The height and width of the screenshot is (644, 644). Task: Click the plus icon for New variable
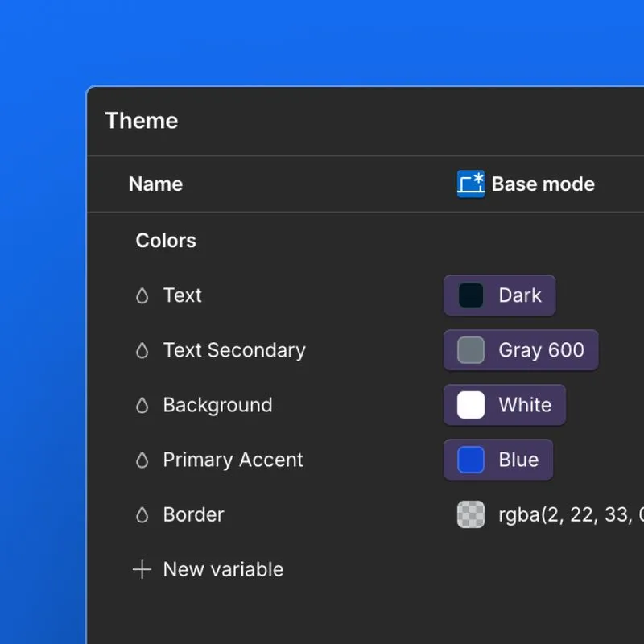(x=142, y=570)
